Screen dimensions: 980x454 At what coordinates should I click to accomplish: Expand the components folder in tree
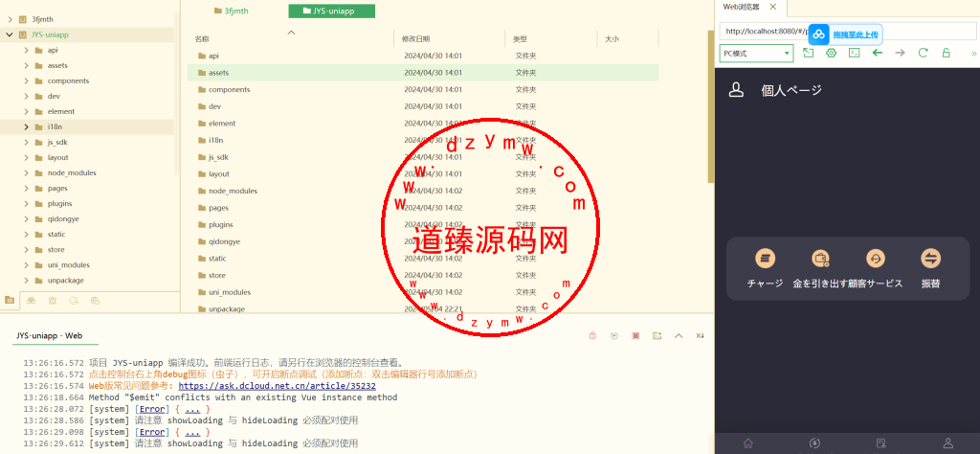[26, 80]
